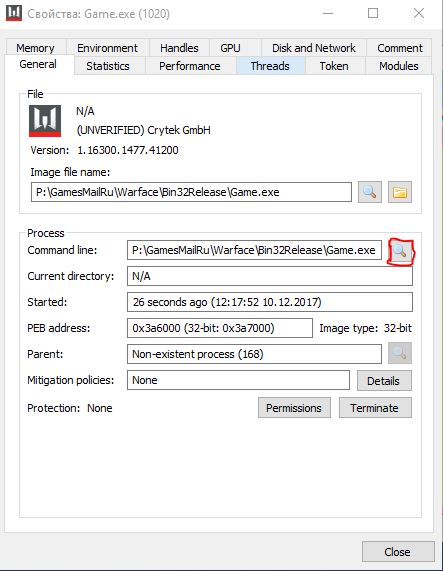Click 'Image type: 32-bit' text
This screenshot has height=571, width=443.
(x=365, y=328)
